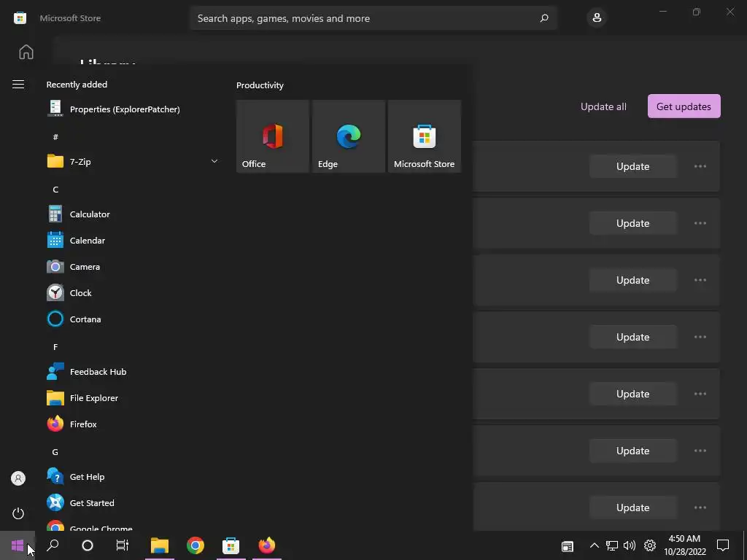Viewport: 747px width, 560px height.
Task: Open the notification center icon
Action: coord(723,545)
